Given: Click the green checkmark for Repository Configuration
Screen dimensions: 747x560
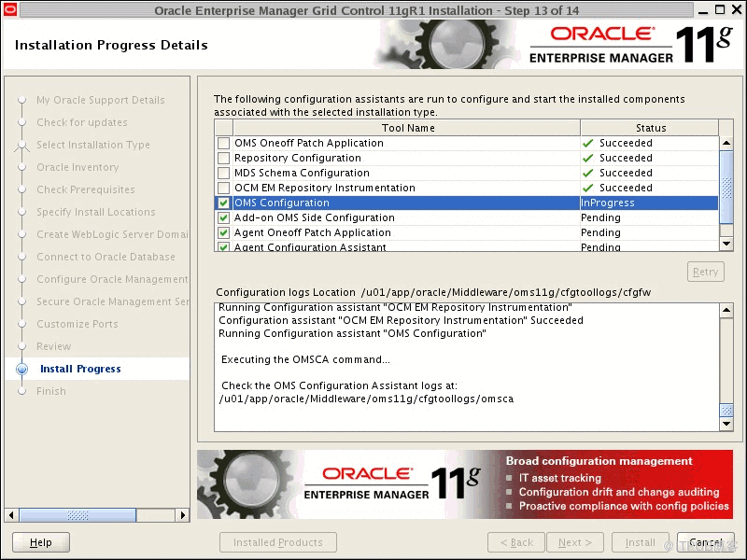Looking at the screenshot, I should coord(588,158).
